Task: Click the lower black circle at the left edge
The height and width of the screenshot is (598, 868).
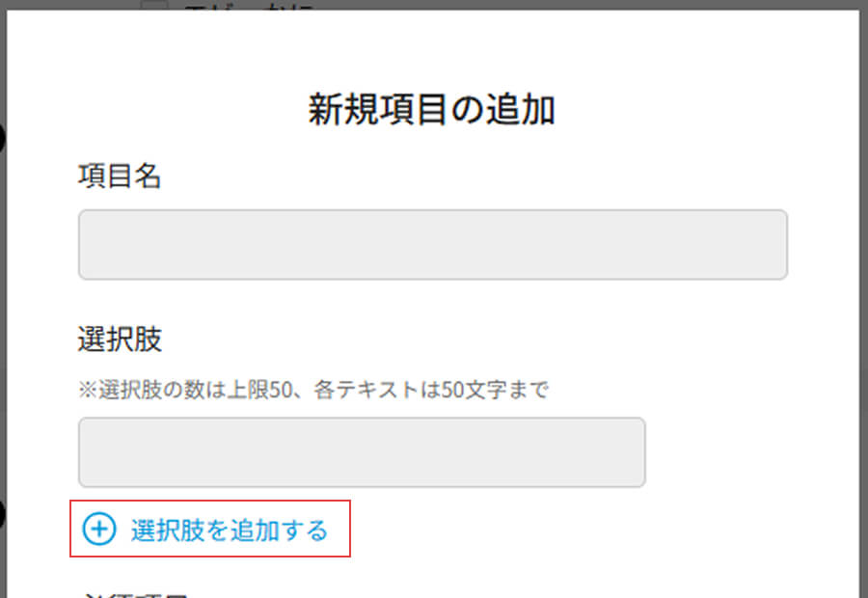Action: coord(2,515)
